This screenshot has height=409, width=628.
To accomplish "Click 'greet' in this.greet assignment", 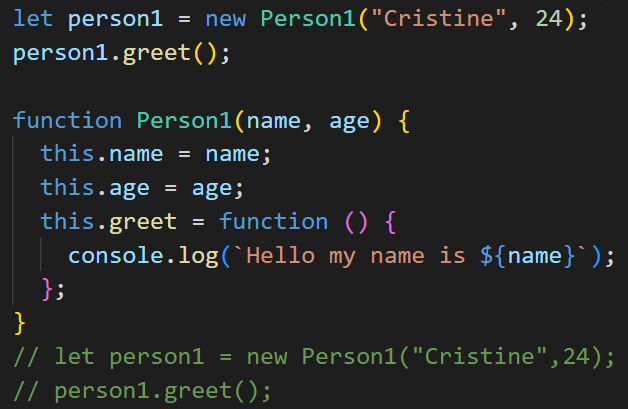I will [x=143, y=223].
